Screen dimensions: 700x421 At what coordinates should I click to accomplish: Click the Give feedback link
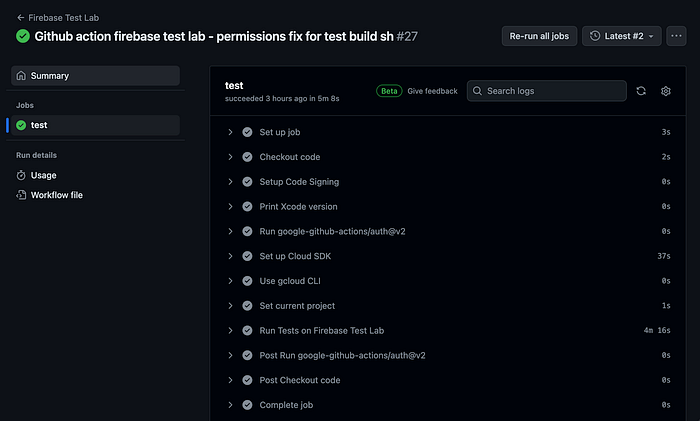pyautogui.click(x=433, y=91)
